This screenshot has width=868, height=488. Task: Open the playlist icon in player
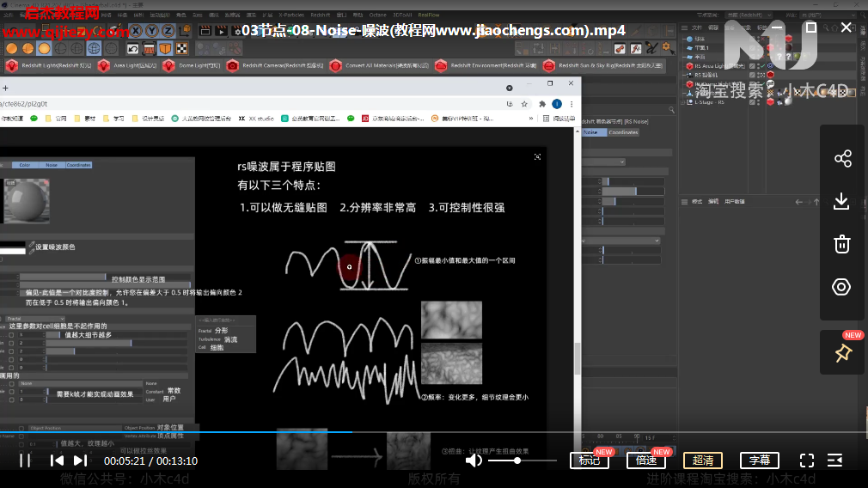tap(834, 461)
